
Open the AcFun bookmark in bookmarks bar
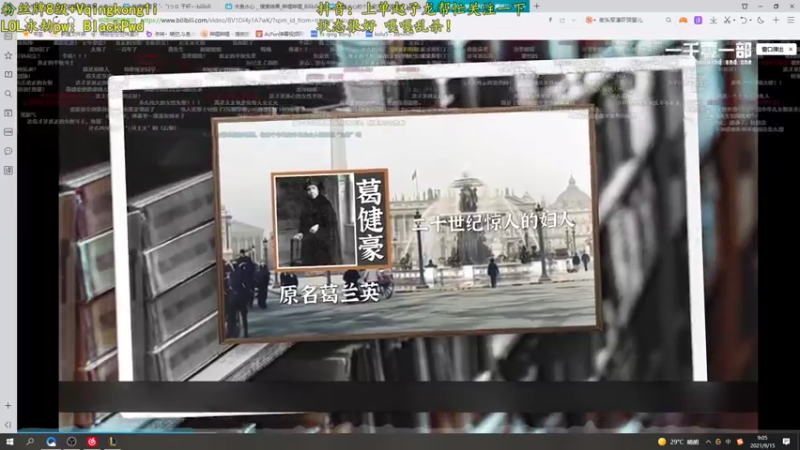point(280,34)
